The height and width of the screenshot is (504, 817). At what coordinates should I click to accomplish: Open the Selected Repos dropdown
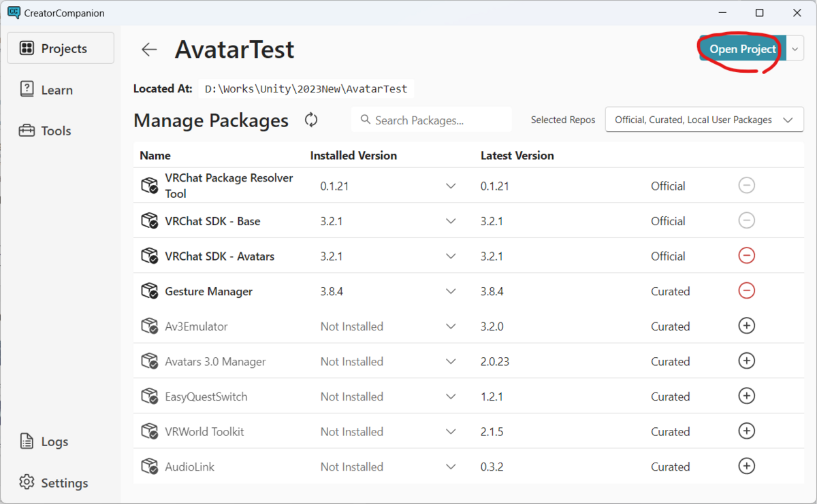pos(704,120)
